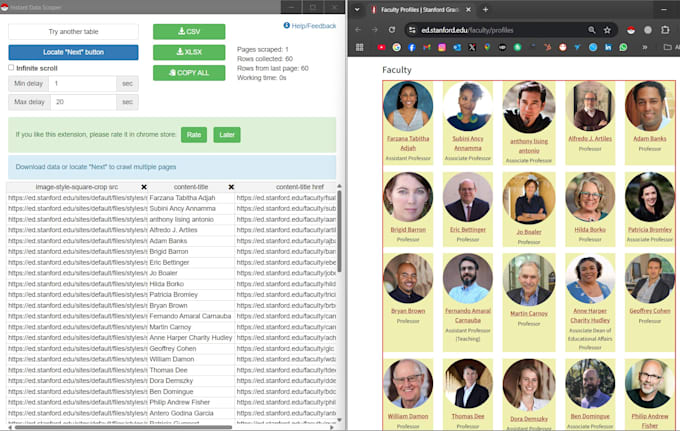
Task: Click the zoom magnifier icon in address bar
Action: 592,30
